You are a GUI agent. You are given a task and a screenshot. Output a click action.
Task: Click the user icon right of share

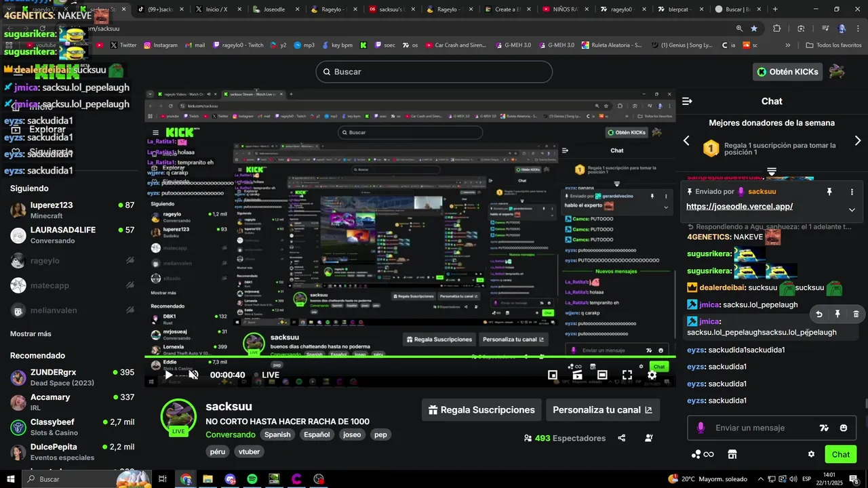click(649, 438)
